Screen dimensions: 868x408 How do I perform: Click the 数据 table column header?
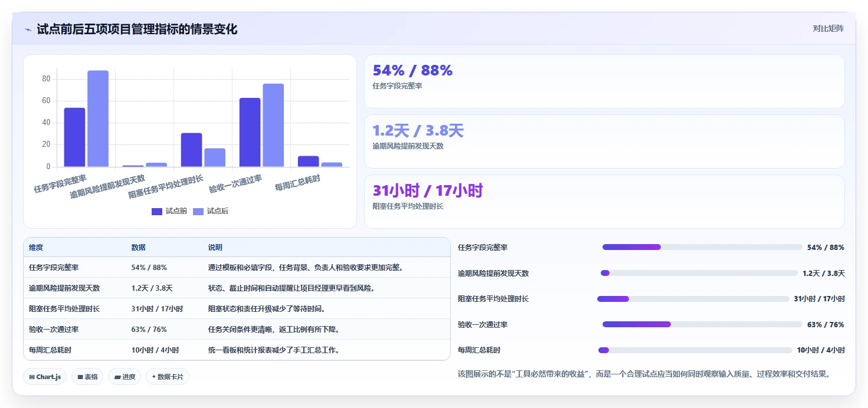click(138, 248)
